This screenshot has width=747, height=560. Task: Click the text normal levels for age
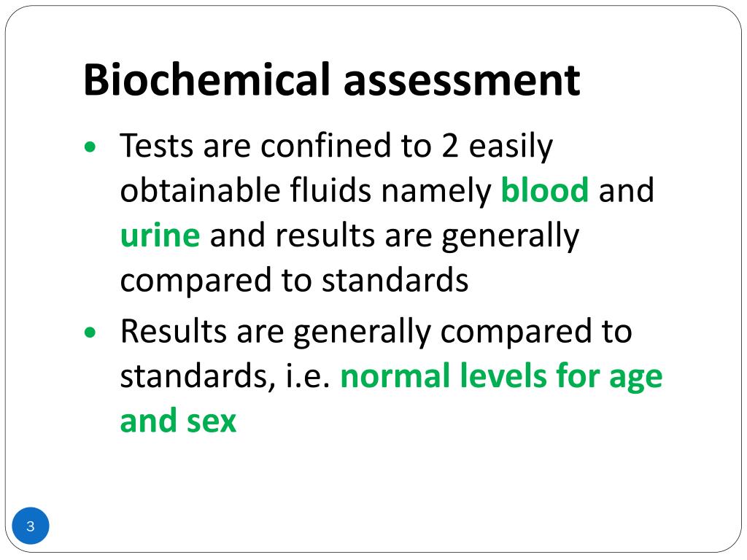(x=502, y=377)
